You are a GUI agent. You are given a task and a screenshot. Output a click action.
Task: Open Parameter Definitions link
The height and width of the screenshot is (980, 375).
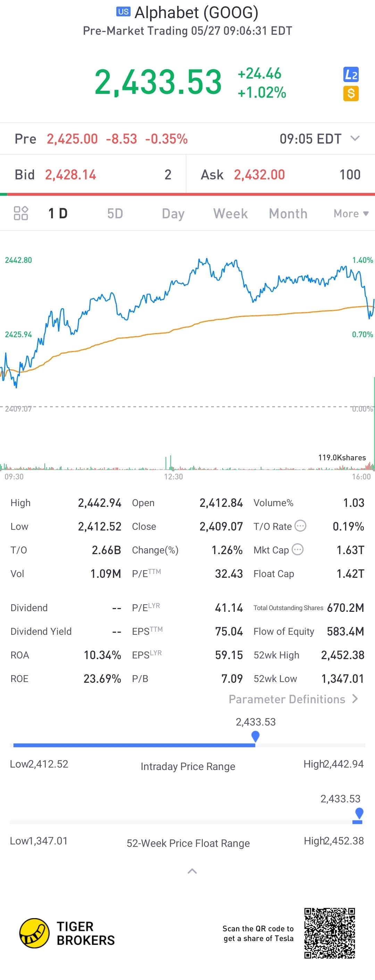293,699
